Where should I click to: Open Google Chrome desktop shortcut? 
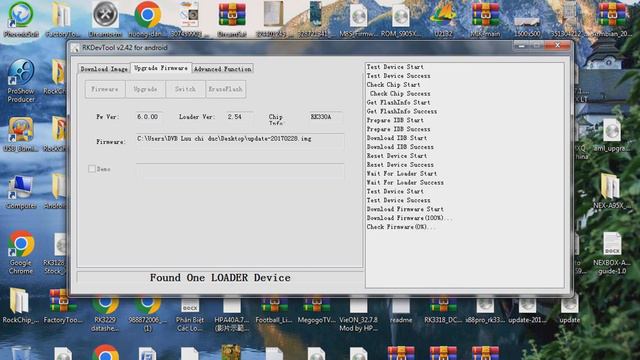click(21, 253)
